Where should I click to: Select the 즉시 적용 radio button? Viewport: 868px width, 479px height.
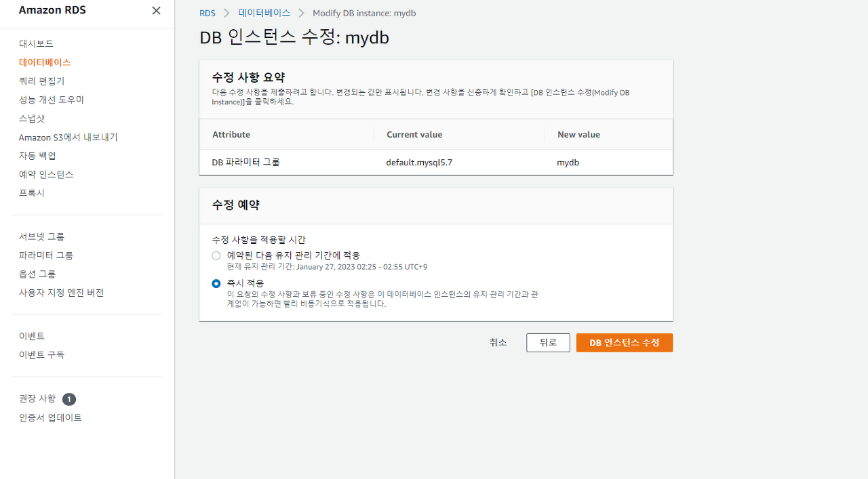[216, 283]
